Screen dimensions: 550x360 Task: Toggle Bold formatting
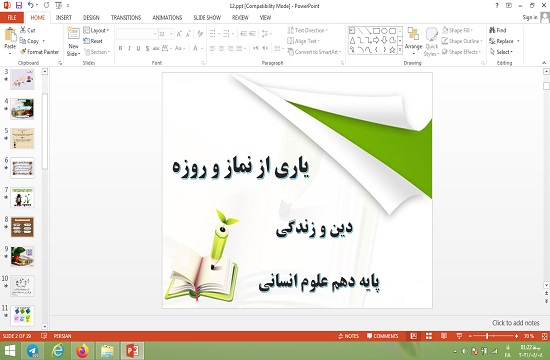click(120, 48)
